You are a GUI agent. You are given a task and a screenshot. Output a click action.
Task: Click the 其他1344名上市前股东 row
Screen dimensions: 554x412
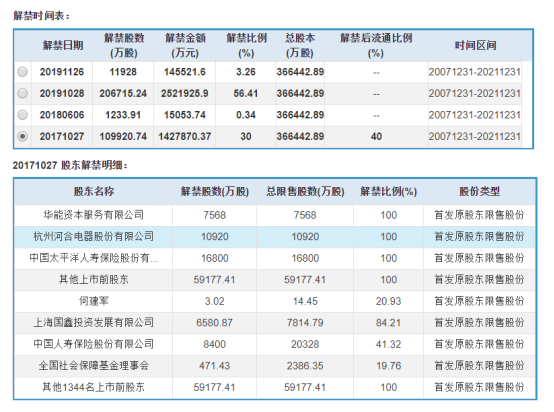tap(275, 387)
